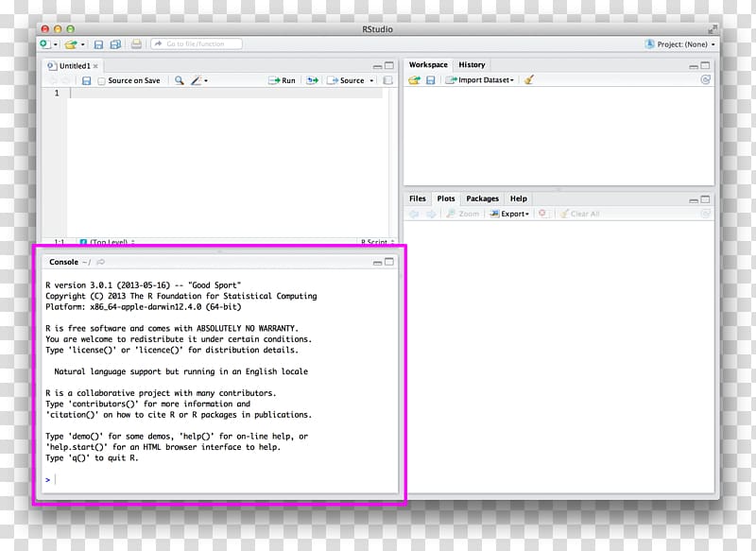This screenshot has height=551, width=756.
Task: Click the save icon in the editor toolbar
Action: 86,80
